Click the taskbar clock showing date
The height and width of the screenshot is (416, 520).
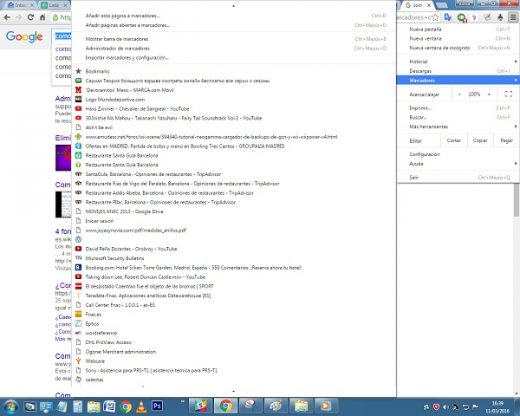497,407
